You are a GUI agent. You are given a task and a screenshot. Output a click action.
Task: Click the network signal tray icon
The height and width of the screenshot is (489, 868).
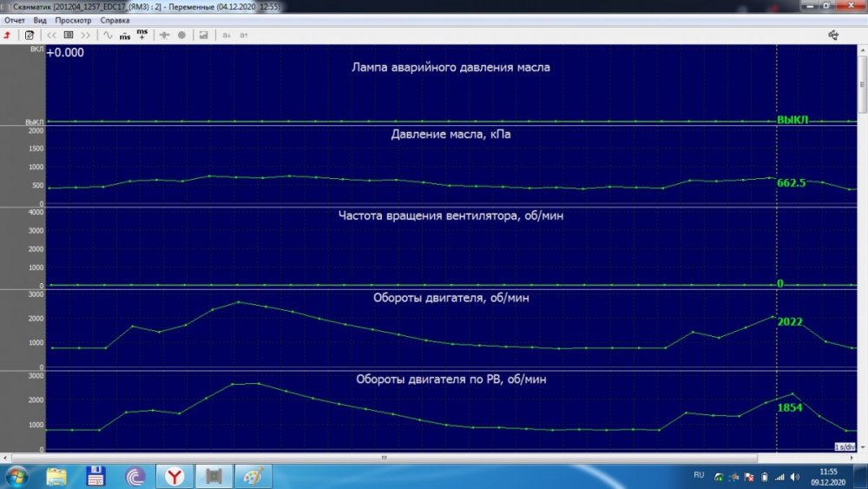(779, 477)
